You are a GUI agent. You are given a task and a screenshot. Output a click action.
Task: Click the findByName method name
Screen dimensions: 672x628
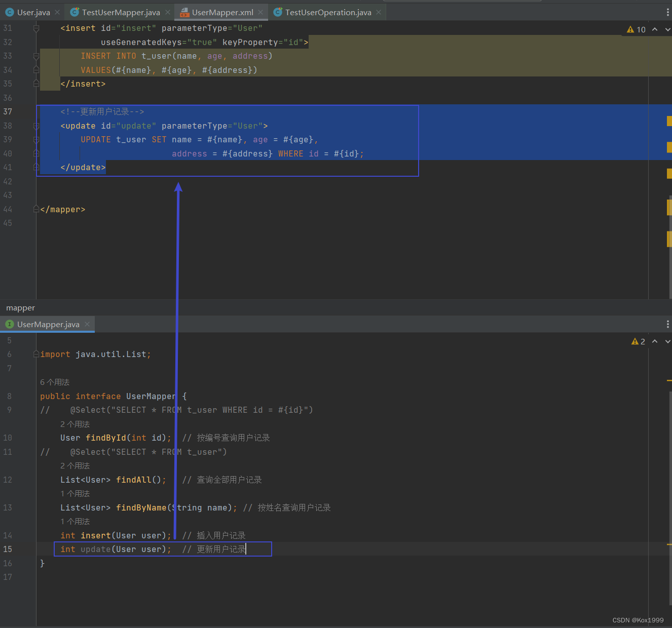pyautogui.click(x=141, y=508)
